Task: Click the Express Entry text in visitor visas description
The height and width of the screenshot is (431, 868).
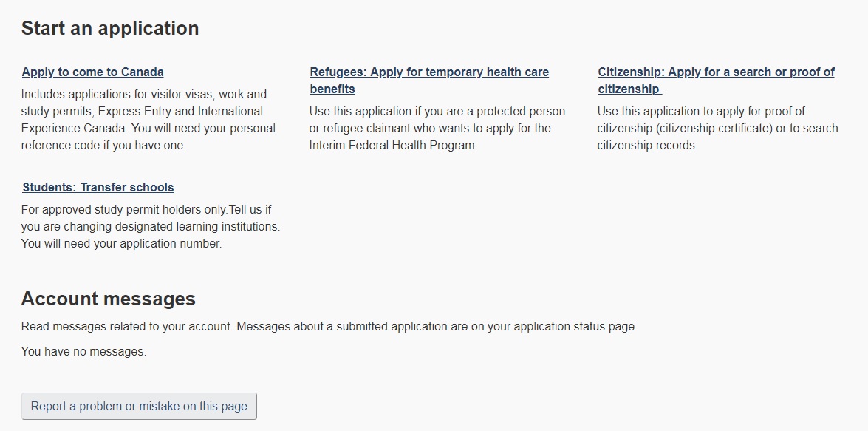Action: click(134, 112)
